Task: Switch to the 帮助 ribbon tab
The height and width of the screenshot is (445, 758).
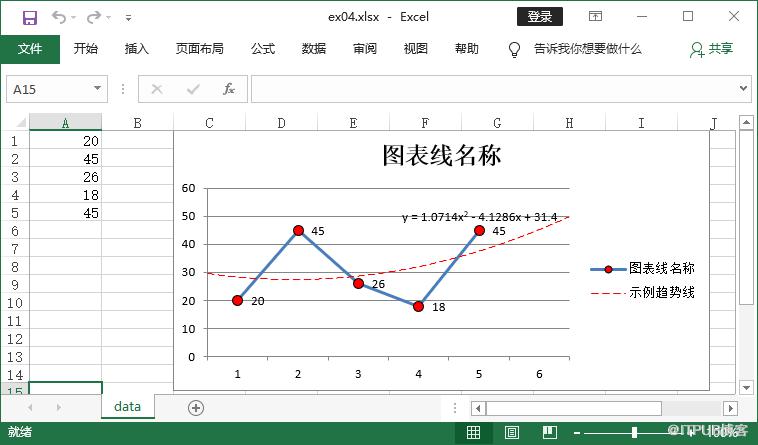Action: pos(466,49)
